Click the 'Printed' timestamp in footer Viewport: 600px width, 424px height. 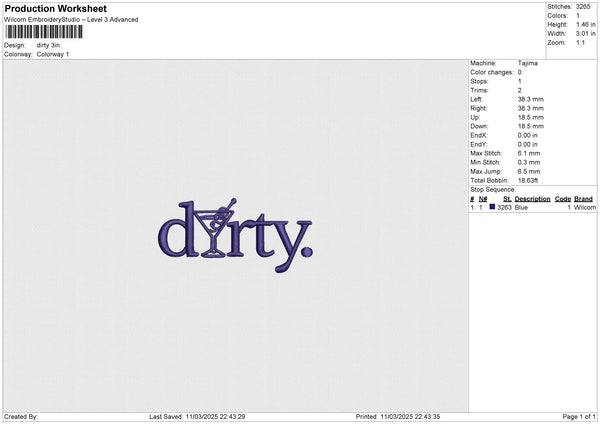tap(398, 416)
